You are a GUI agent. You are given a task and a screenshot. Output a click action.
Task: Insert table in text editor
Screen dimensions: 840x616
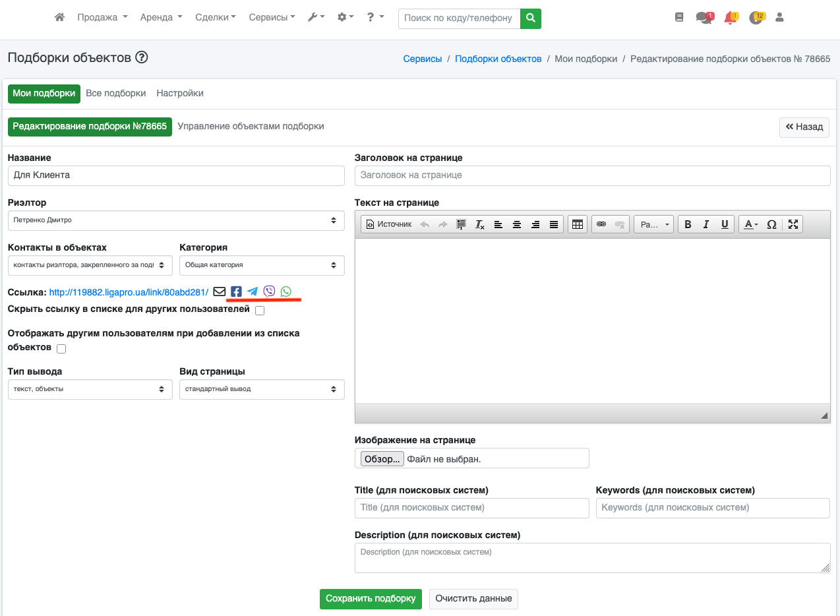578,224
